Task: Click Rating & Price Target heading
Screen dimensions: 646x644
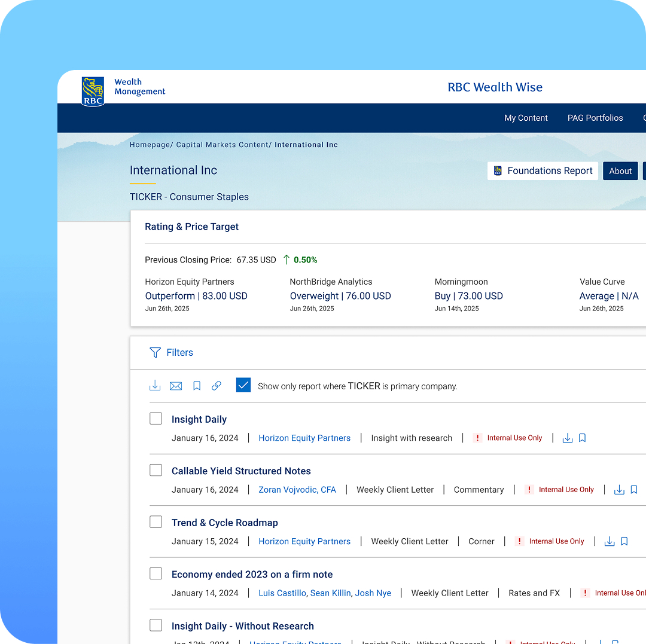Action: (x=191, y=227)
